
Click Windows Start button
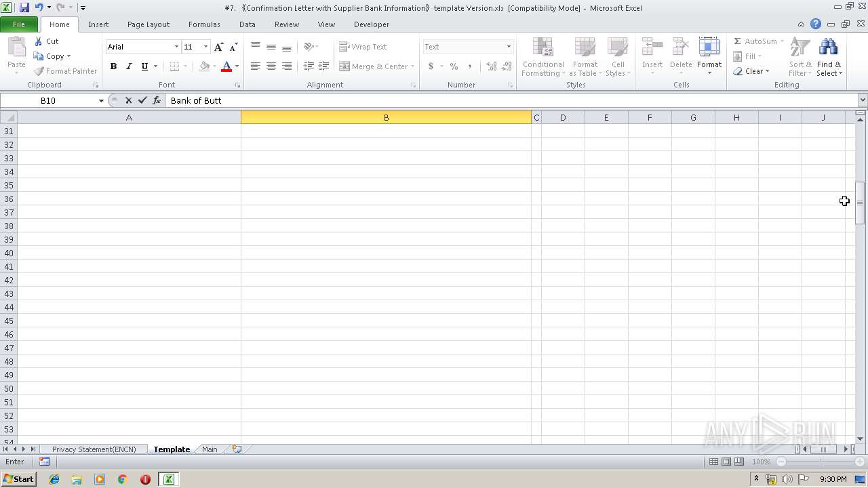[18, 479]
